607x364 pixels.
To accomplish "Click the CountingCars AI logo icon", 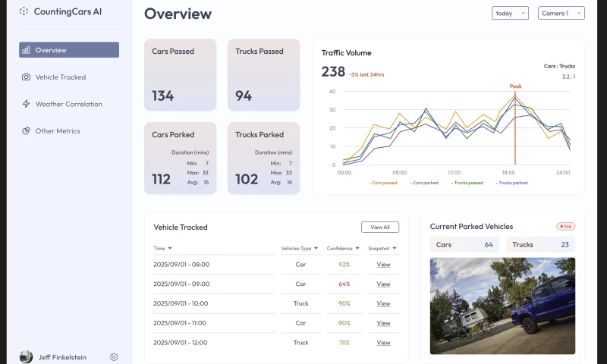I will tap(24, 11).
